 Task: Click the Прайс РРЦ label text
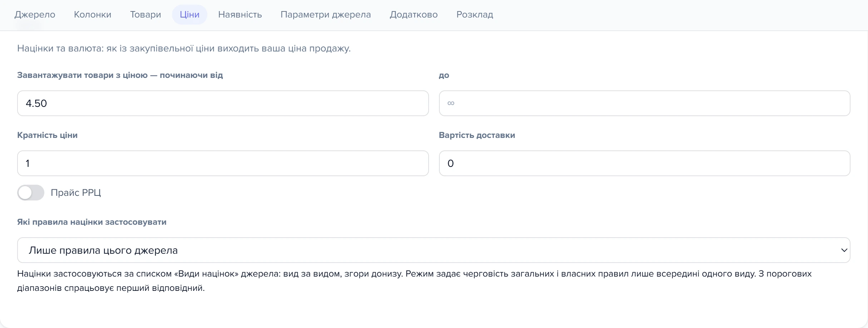click(x=76, y=193)
